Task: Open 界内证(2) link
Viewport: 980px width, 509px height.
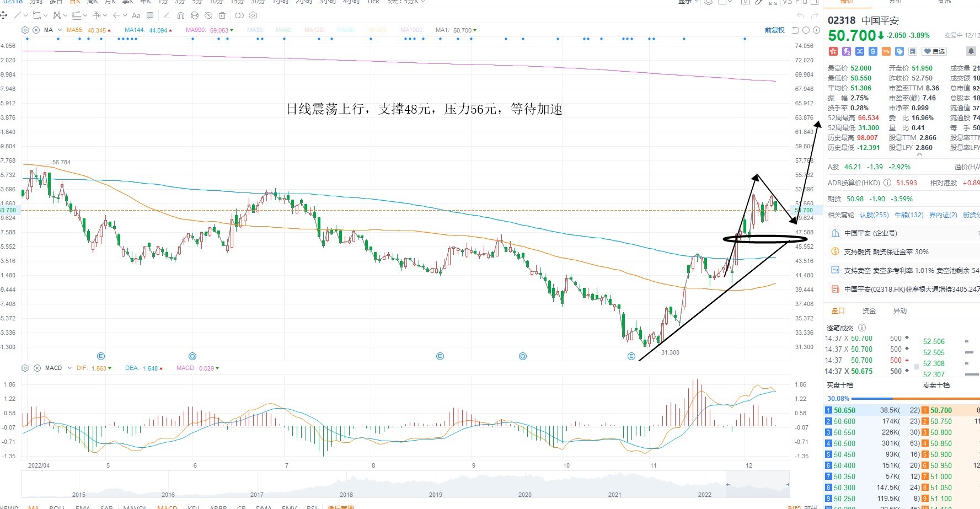Action: (x=943, y=215)
